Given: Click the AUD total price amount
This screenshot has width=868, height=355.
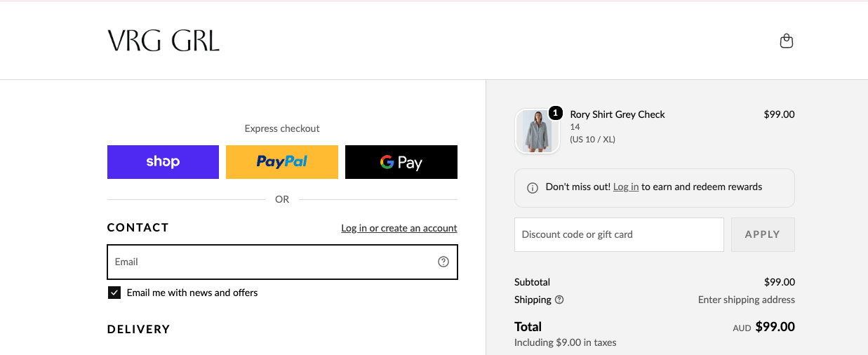Looking at the screenshot, I should [x=775, y=327].
